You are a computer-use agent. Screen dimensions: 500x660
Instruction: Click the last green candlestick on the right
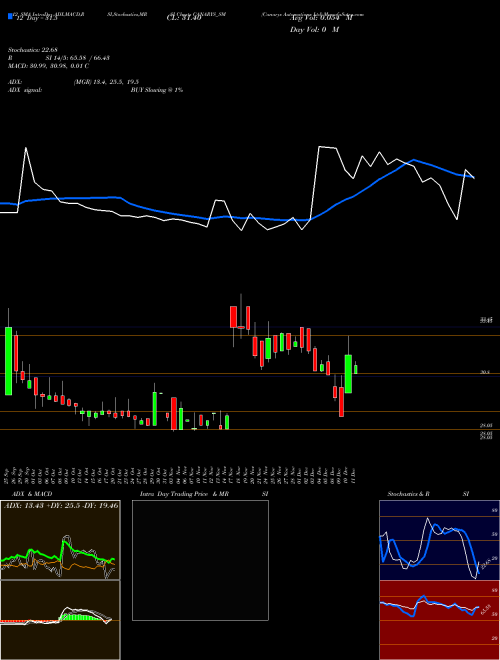coord(356,369)
